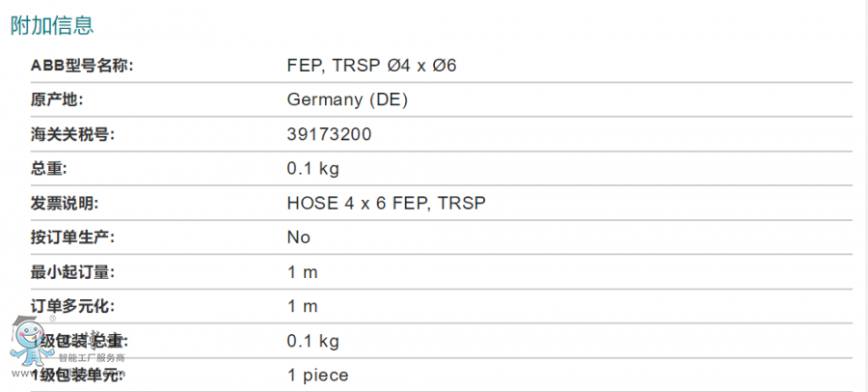Image resolution: width=868 pixels, height=392 pixels.
Task: Select the 1 piece value
Action: 317,376
